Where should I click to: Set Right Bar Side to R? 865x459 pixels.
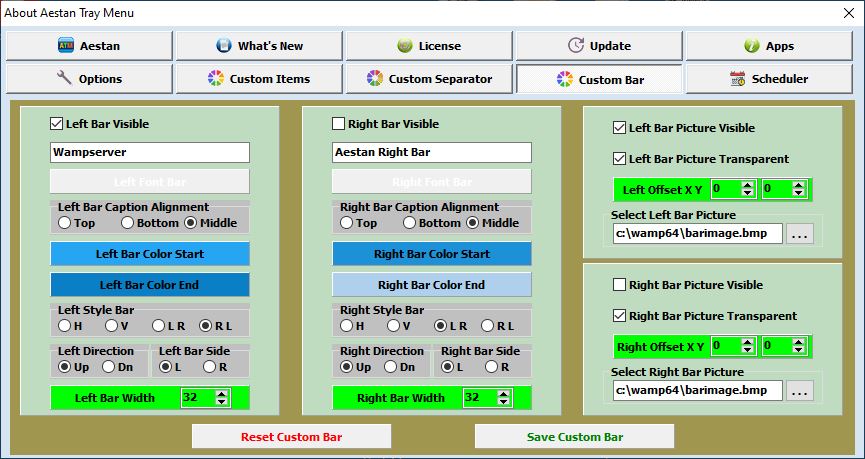[492, 367]
